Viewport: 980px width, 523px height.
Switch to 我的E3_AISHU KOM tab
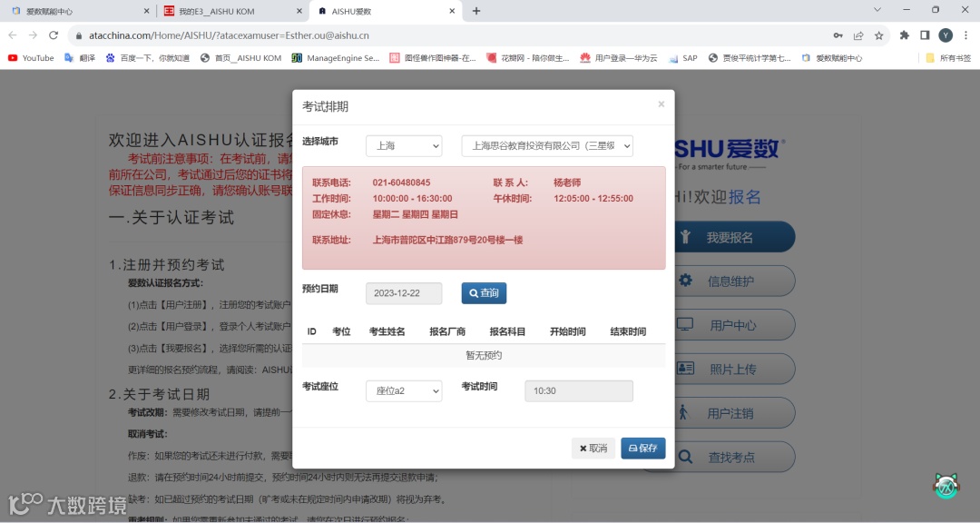231,11
